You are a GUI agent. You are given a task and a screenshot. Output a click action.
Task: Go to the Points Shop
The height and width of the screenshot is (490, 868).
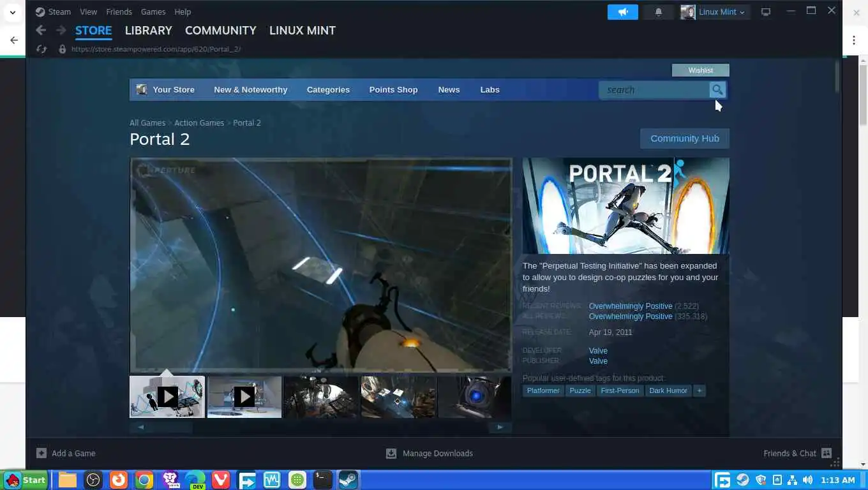(x=393, y=89)
